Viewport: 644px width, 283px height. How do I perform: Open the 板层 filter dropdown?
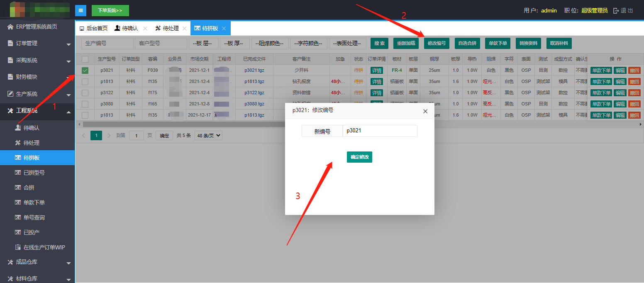pos(203,44)
